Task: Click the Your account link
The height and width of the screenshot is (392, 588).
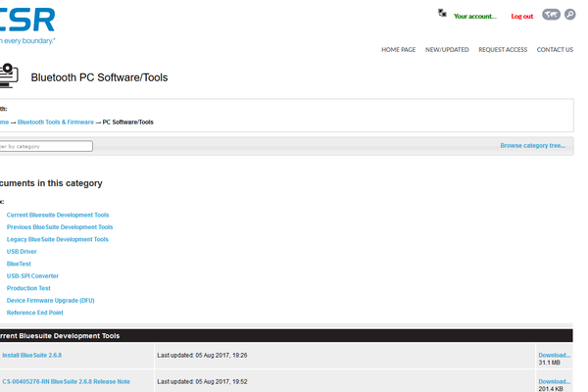Action: point(475,17)
